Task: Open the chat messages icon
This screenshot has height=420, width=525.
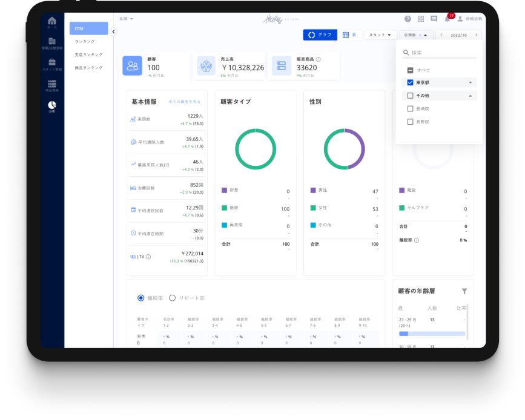Action: tap(434, 19)
